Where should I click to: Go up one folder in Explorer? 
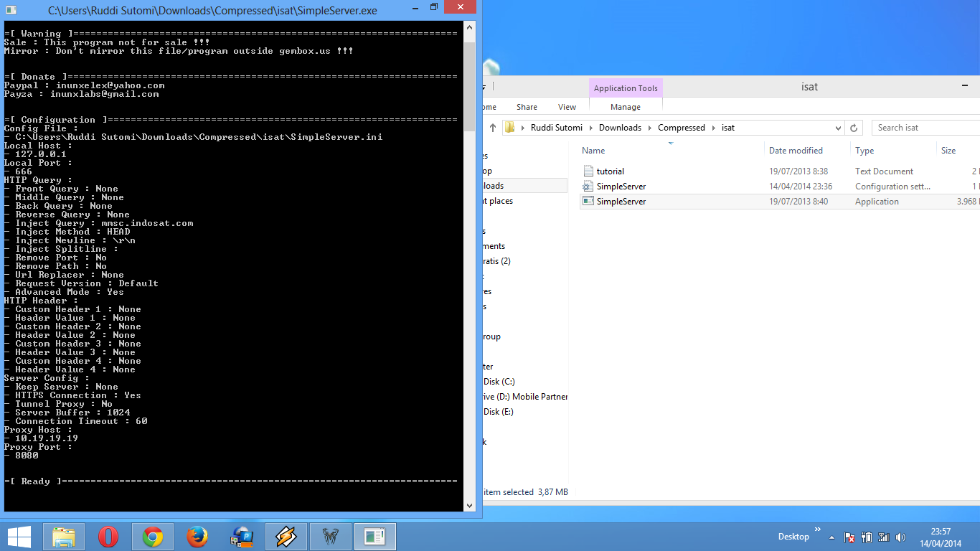[x=493, y=128]
